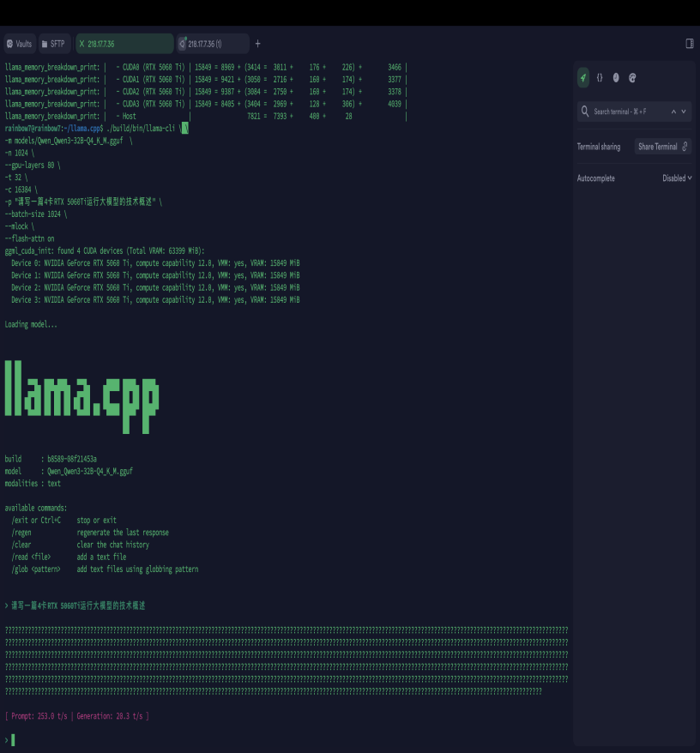
Task: Click the '-t 32' argument line
Action: (16, 178)
